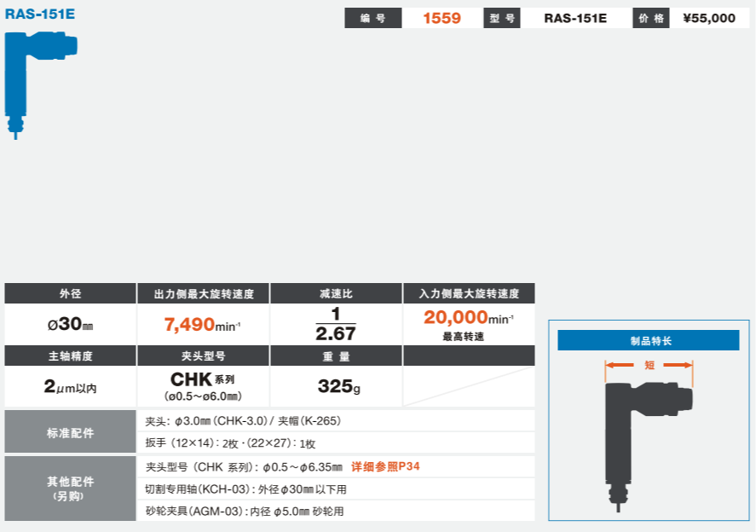This screenshot has height=532, width=756.
Task: Click the CHK 系列 chuck model cell
Action: [x=201, y=385]
